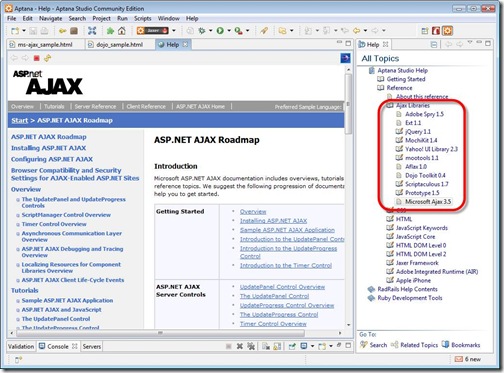504x373 pixels.
Task: Click the Display Selected Console monitor icon
Action: tap(304, 346)
